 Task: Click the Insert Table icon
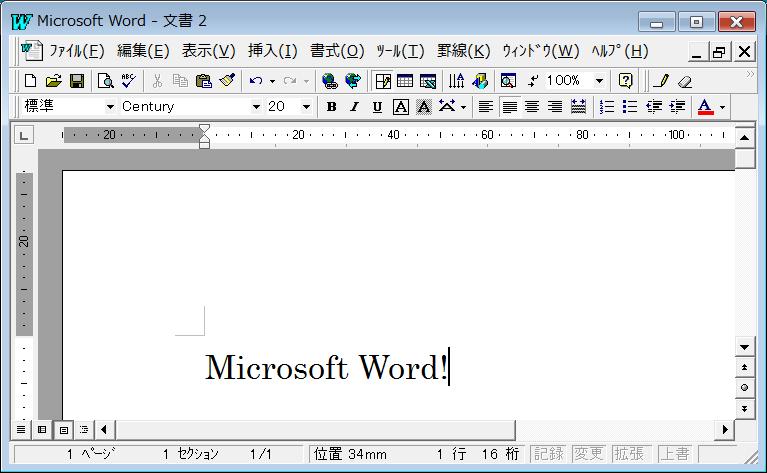pos(405,81)
